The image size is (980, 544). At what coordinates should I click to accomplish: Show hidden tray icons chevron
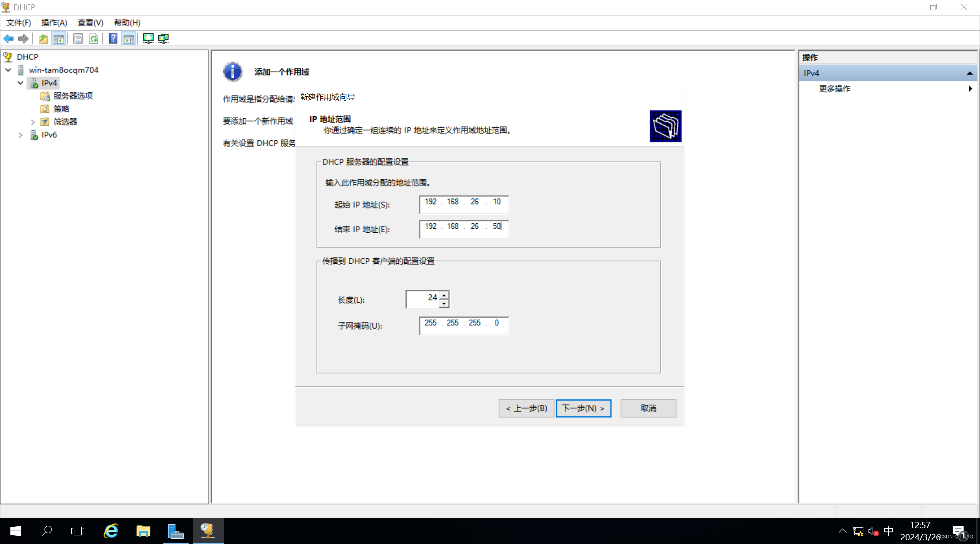pos(842,531)
